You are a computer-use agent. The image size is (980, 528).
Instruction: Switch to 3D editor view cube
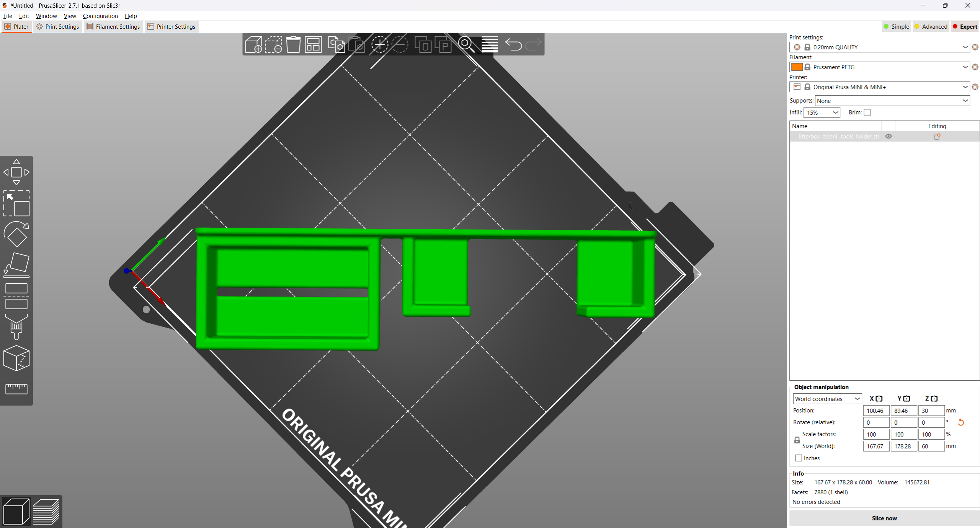click(16, 511)
